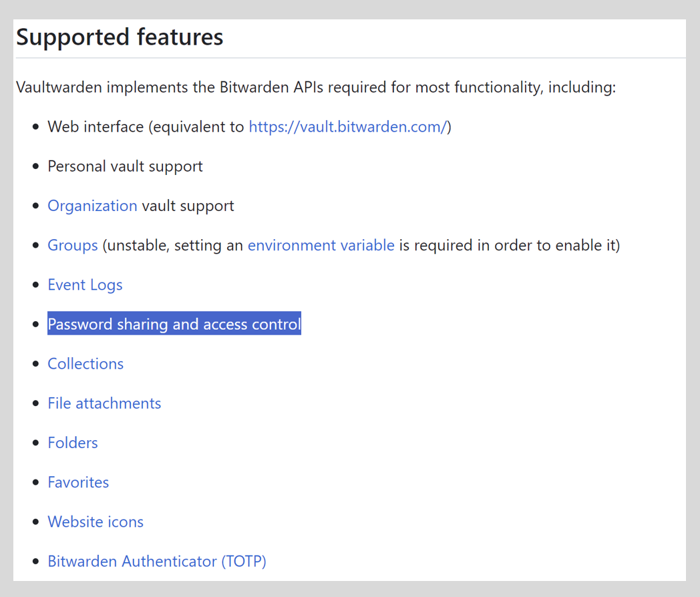Click the 'is required in order to enable it)' text

click(x=510, y=245)
